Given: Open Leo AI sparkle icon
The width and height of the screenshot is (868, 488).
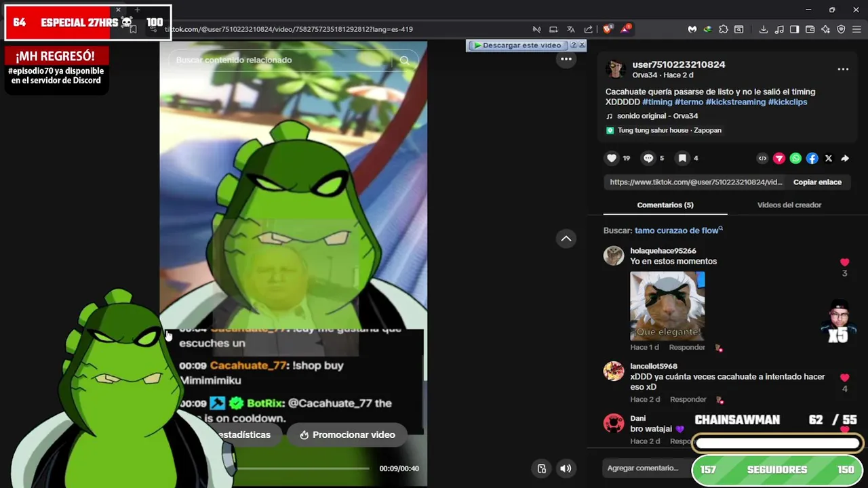Looking at the screenshot, I should 825,29.
